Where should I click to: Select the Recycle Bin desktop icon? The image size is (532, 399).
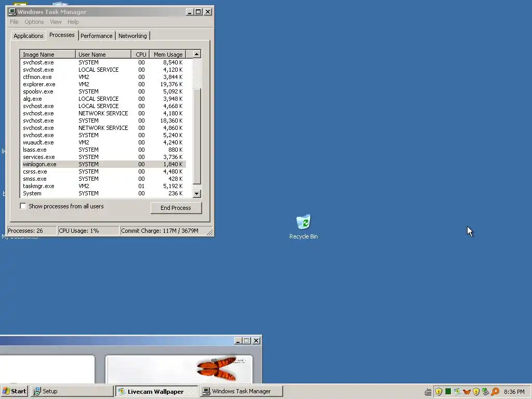(x=303, y=227)
